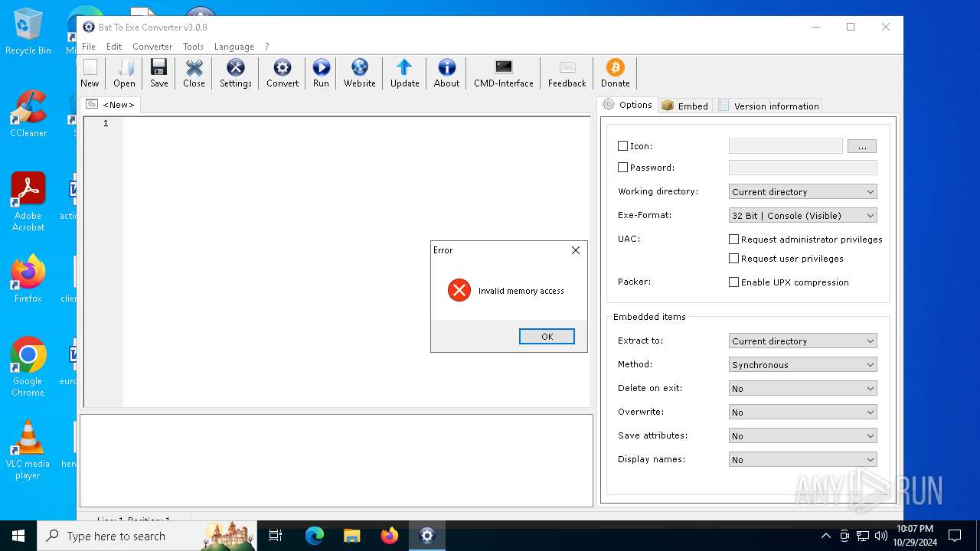Select VLC media player desktop shortcut

[28, 450]
